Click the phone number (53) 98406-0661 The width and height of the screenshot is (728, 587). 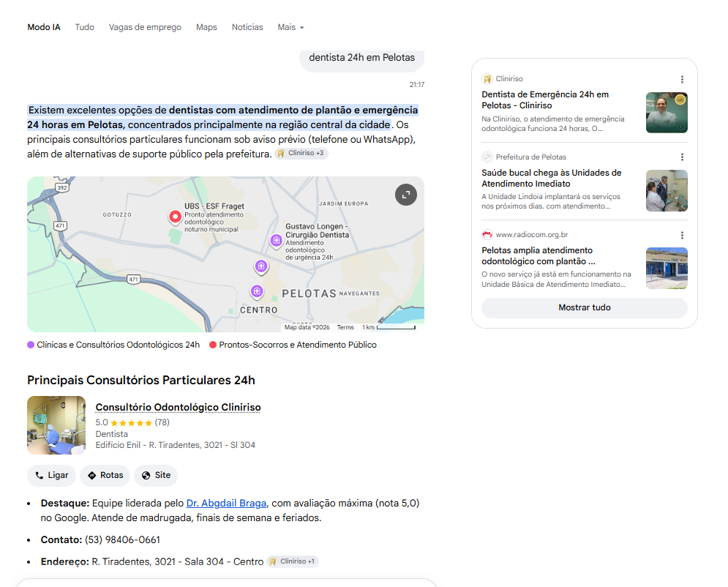tap(123, 540)
